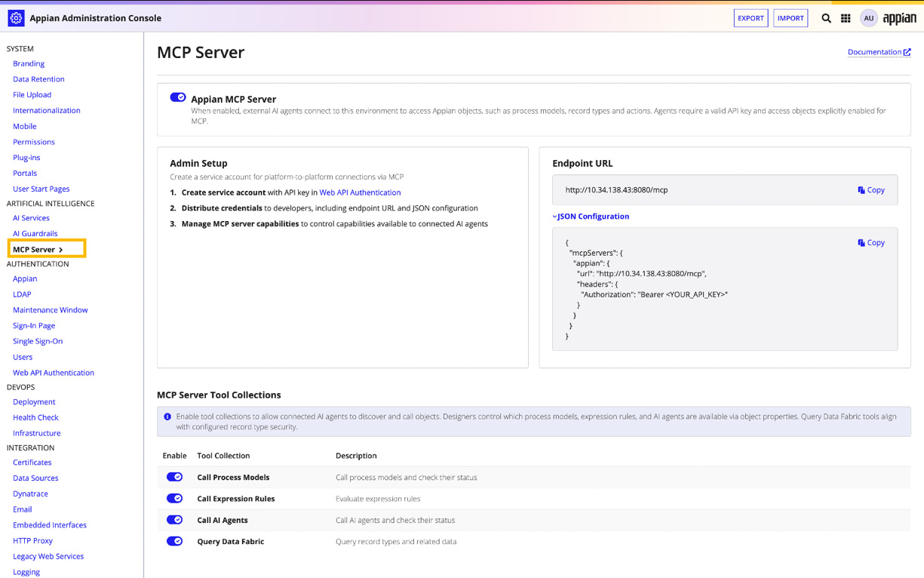Click the IMPORT button
924x578 pixels.
point(790,18)
